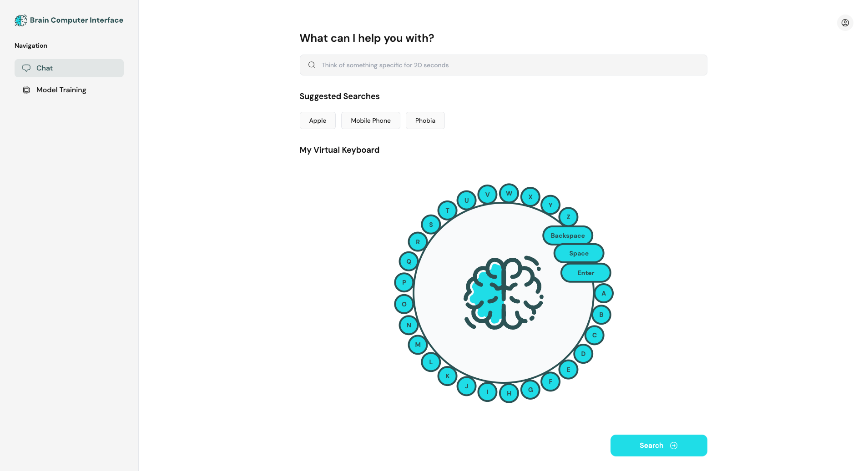
Task: Click the Model Training icon
Action: coord(26,90)
